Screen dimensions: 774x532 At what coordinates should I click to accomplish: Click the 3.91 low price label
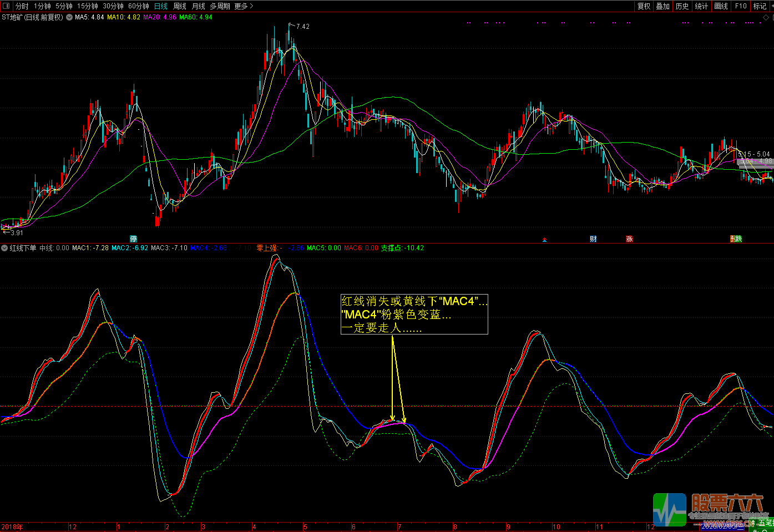pos(17,233)
